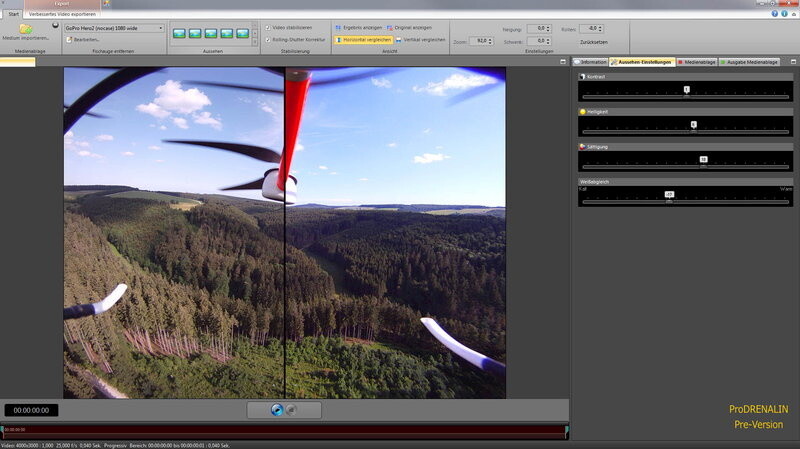Screen dimensions: 800x449
Task: Open the Ausgabe Medienablage tab
Action: (748, 62)
